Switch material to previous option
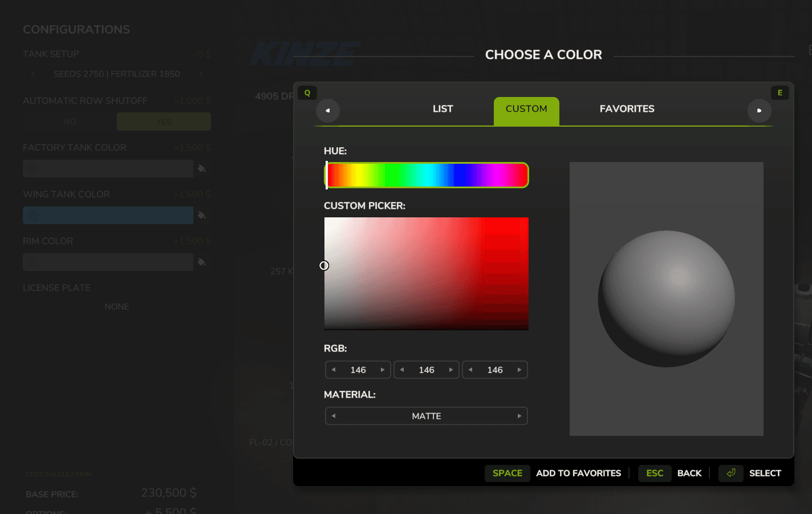This screenshot has width=812, height=514. click(x=334, y=416)
